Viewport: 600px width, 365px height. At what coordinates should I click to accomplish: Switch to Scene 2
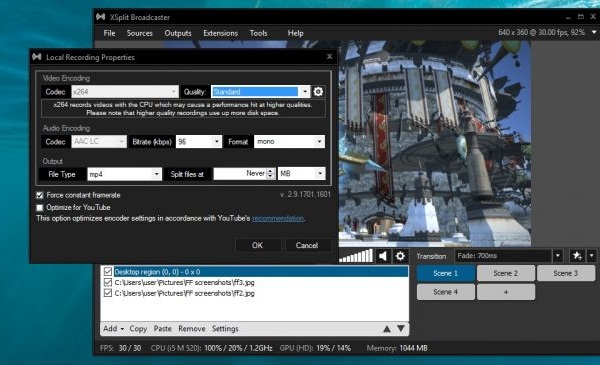click(505, 273)
